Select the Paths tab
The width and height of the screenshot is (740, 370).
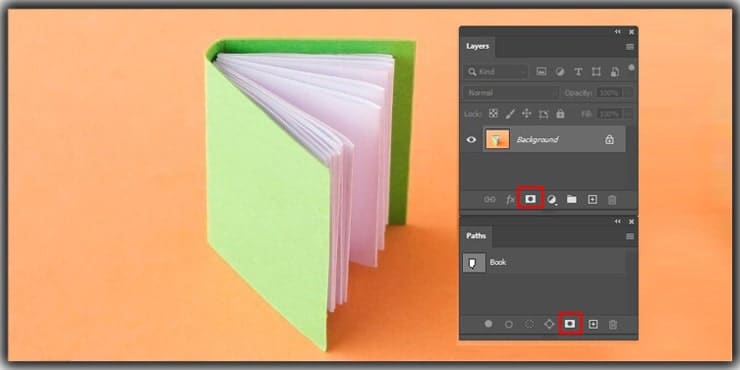coord(476,235)
